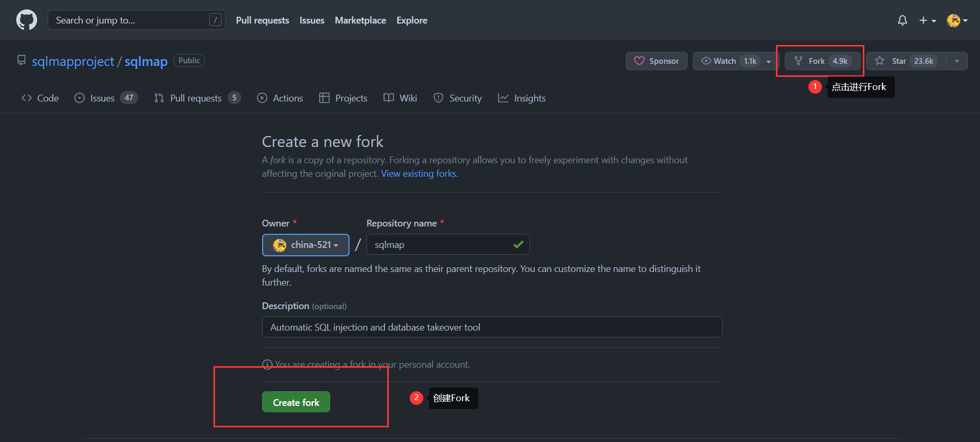The height and width of the screenshot is (442, 980).
Task: Expand the Star lists dropdown arrow
Action: [957, 61]
